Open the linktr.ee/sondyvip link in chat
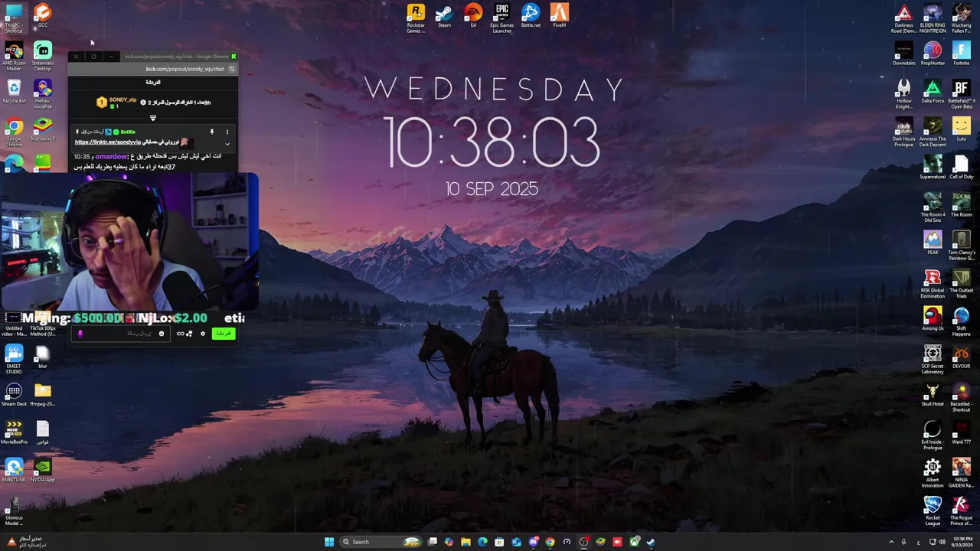The height and width of the screenshot is (551, 980). point(107,142)
